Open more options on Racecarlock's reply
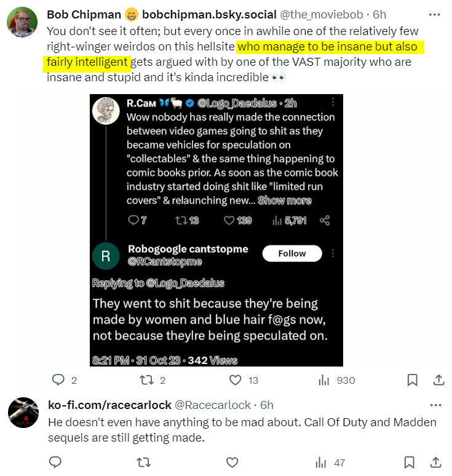This screenshot has height=476, width=452. click(x=435, y=405)
